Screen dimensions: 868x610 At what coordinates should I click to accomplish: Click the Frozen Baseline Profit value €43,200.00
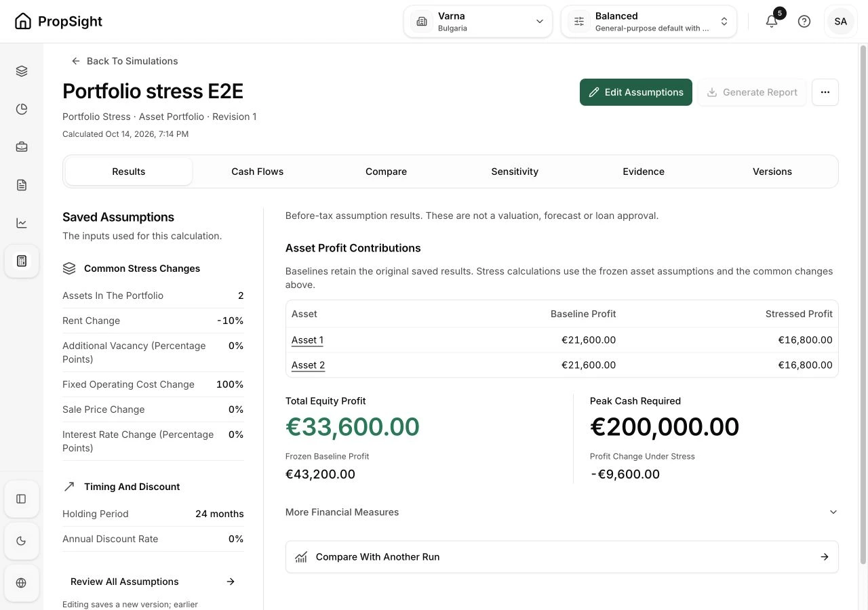click(320, 474)
